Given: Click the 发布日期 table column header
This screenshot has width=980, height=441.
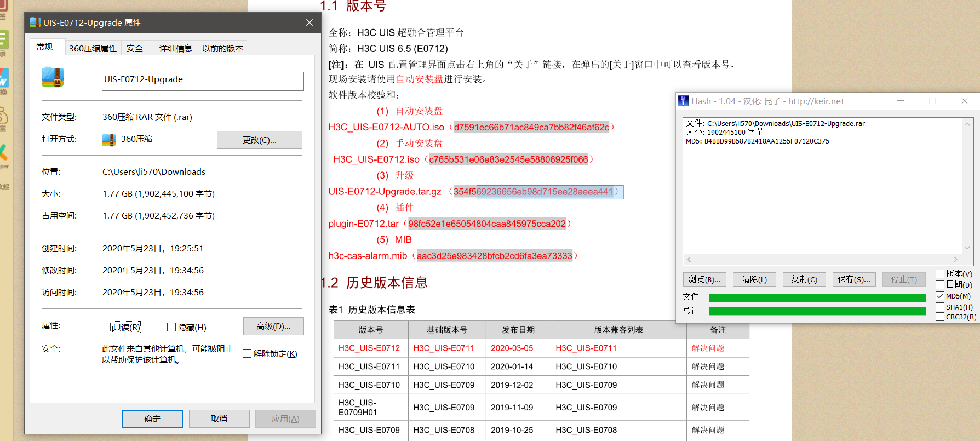Looking at the screenshot, I should click(518, 330).
